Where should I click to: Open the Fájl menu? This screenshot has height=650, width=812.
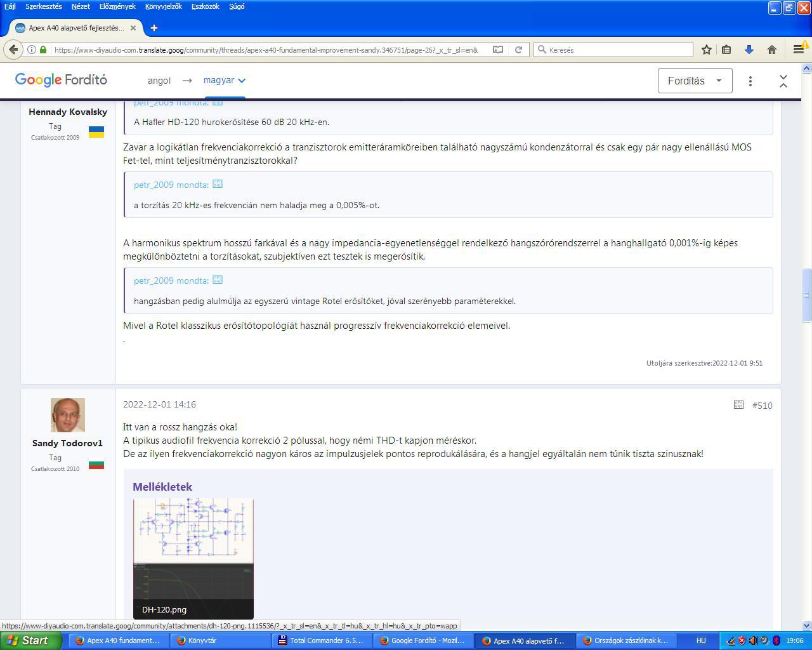pyautogui.click(x=10, y=6)
